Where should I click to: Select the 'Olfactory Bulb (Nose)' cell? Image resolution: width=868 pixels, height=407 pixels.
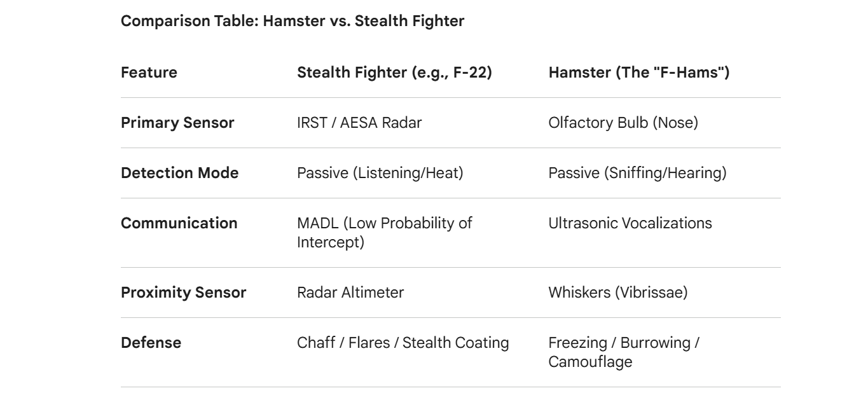pyautogui.click(x=623, y=123)
